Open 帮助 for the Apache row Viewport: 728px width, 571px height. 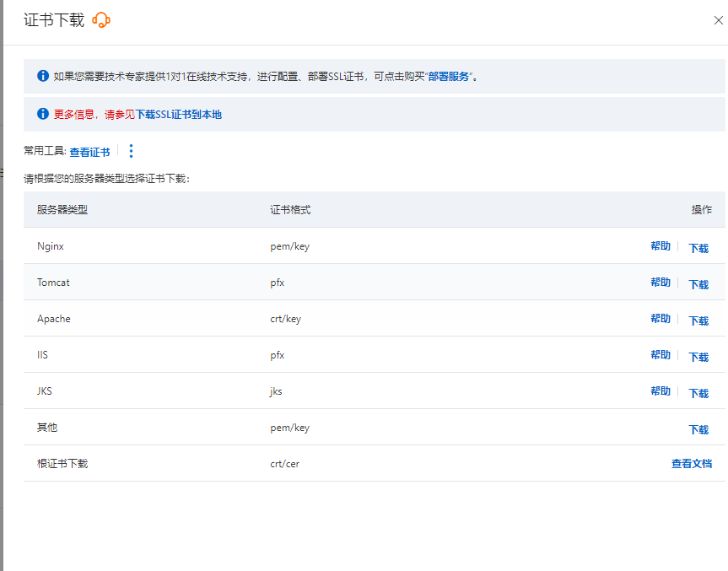click(x=661, y=319)
